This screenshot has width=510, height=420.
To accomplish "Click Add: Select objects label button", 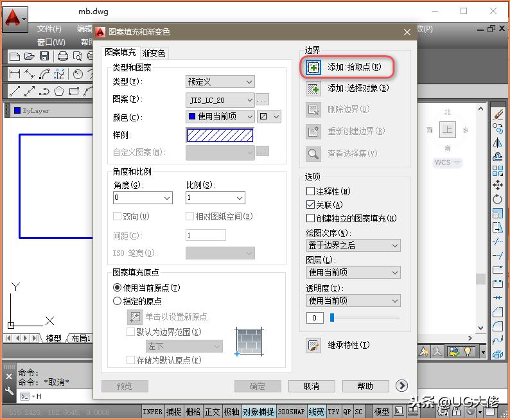I will coord(358,89).
